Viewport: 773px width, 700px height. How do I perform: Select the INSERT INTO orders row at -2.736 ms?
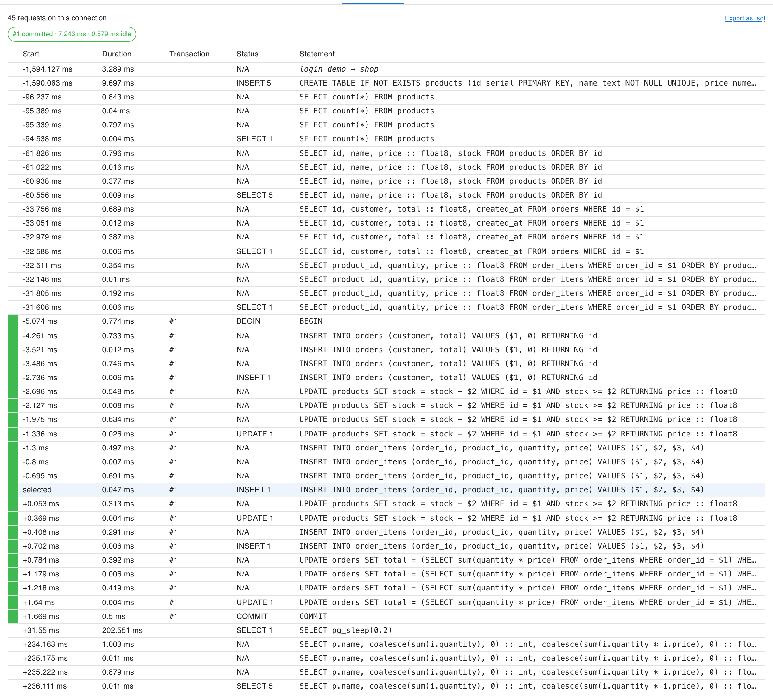coord(386,378)
